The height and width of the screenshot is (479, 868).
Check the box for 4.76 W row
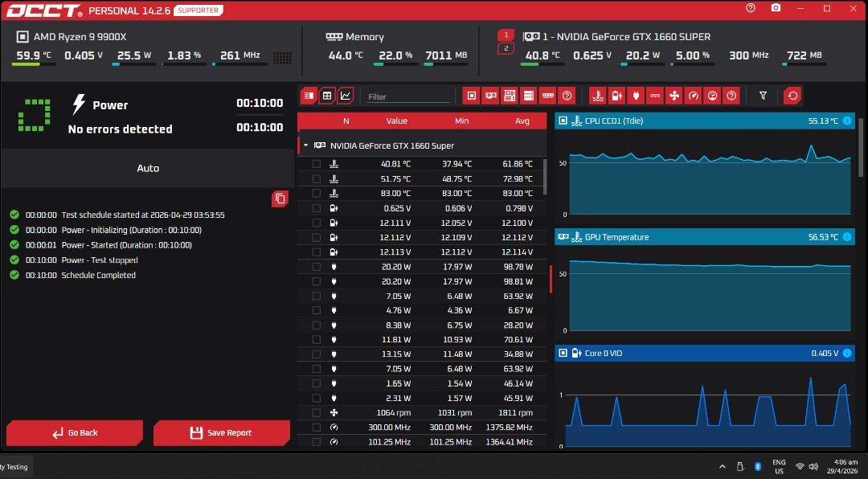pos(316,310)
